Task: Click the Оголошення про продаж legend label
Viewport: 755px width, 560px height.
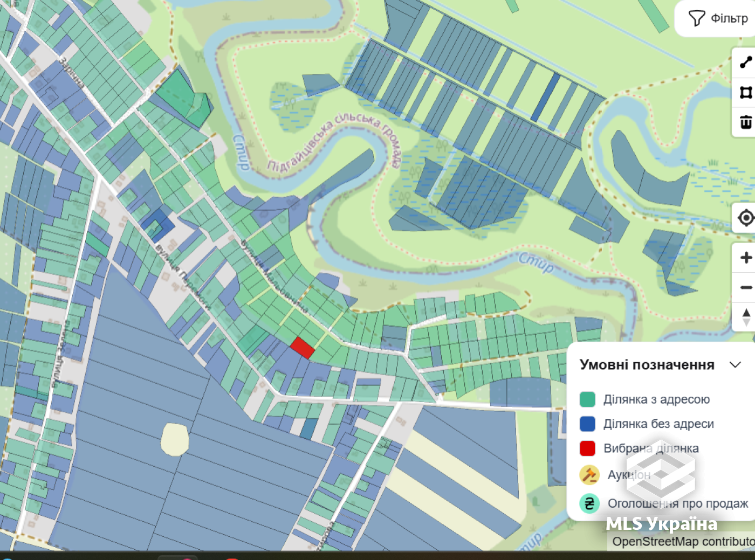Action: point(678,503)
